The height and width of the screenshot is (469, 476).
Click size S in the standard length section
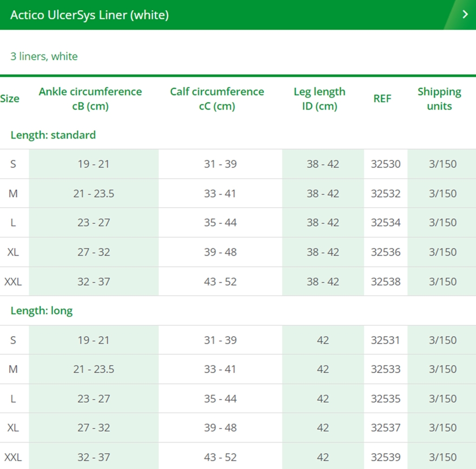pyautogui.click(x=13, y=164)
